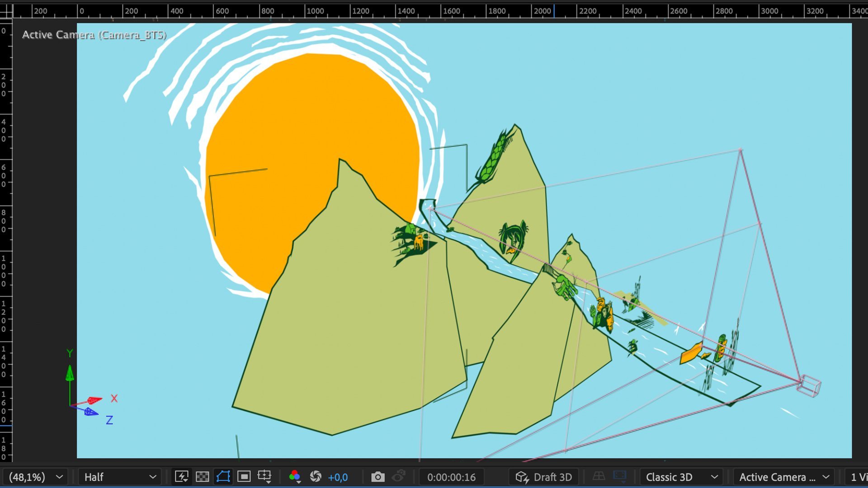
Task: Click the 2000 mark on horizontal ruler
Action: 542,11
